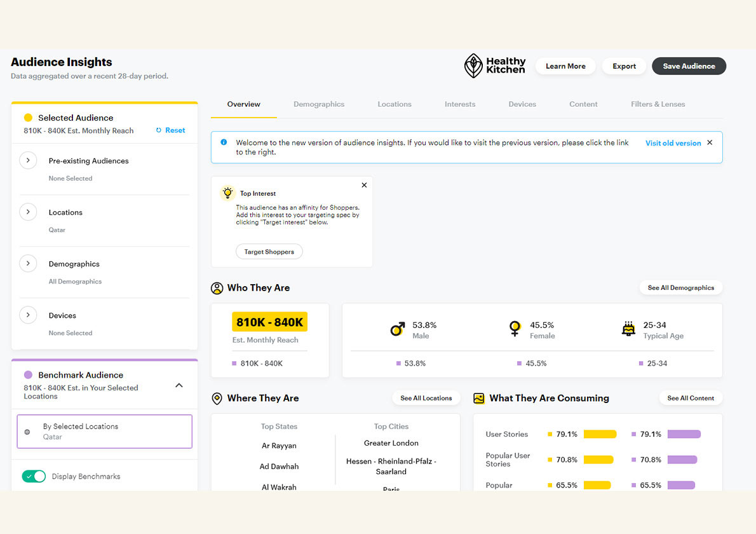Click the Save Audience button

click(689, 66)
